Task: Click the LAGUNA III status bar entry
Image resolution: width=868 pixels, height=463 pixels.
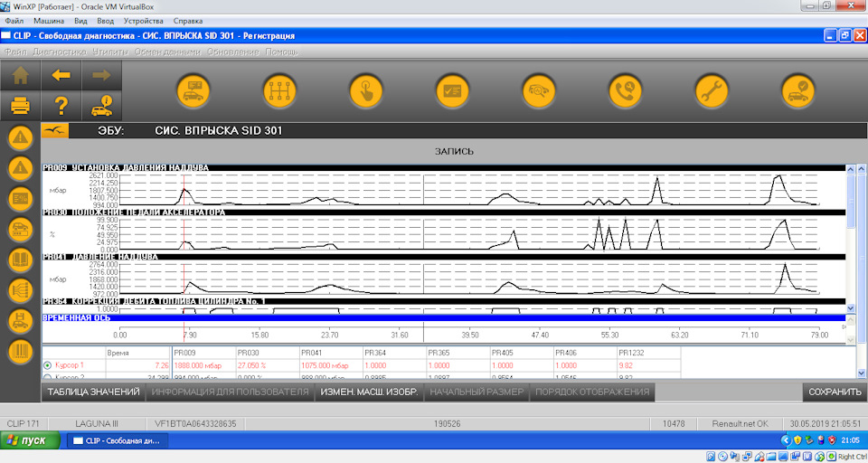Action: click(x=97, y=424)
